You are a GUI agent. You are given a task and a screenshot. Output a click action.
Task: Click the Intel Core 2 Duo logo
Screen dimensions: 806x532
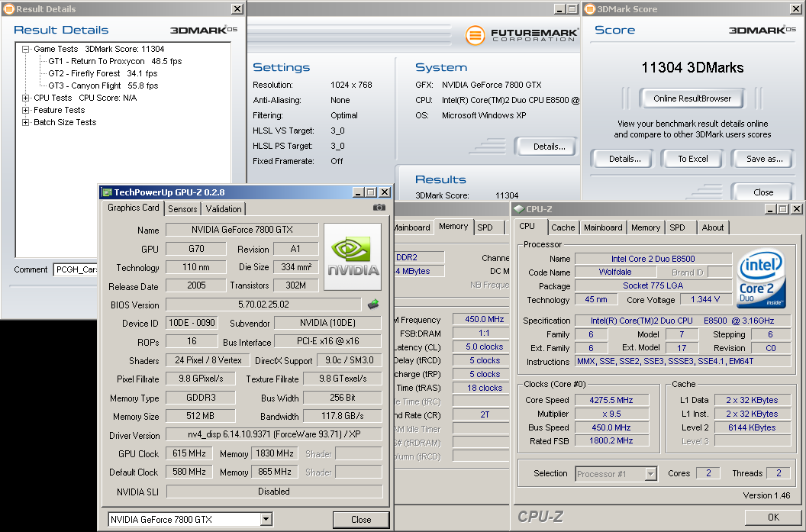click(x=761, y=279)
